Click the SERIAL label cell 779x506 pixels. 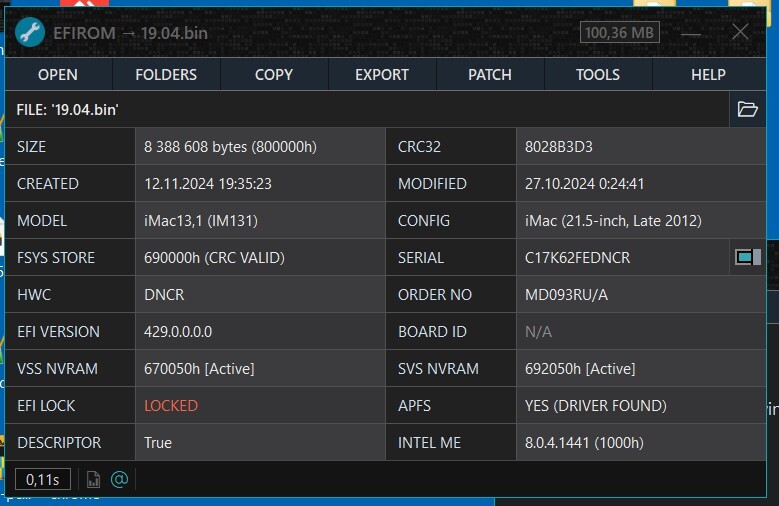click(451, 257)
